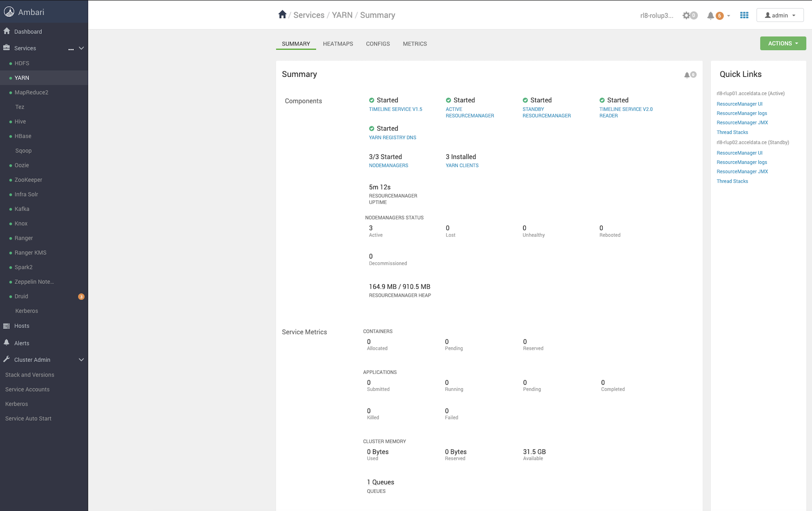The width and height of the screenshot is (812, 511).
Task: Open Thread Stacks for rl8-rlup02 standby host
Action: tap(733, 181)
